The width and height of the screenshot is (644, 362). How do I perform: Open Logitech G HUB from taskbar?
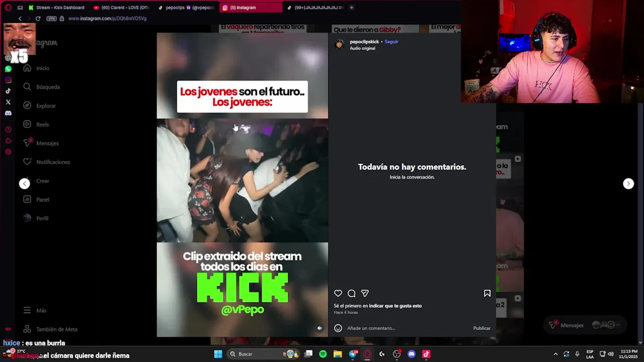coord(382,354)
